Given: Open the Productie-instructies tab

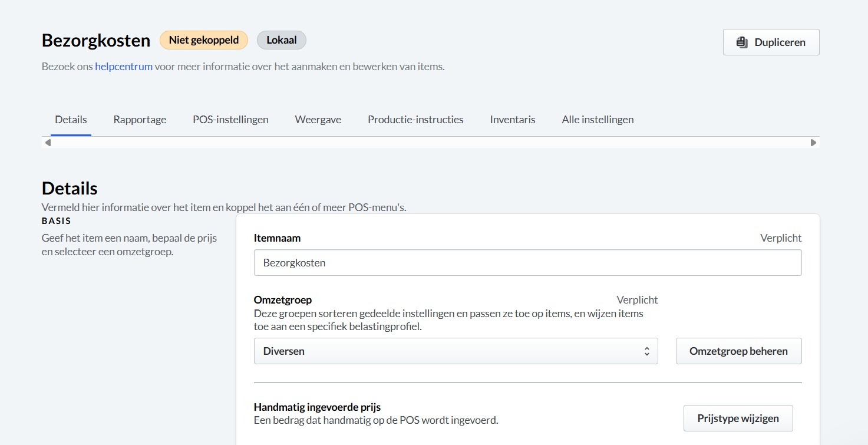Looking at the screenshot, I should point(415,120).
